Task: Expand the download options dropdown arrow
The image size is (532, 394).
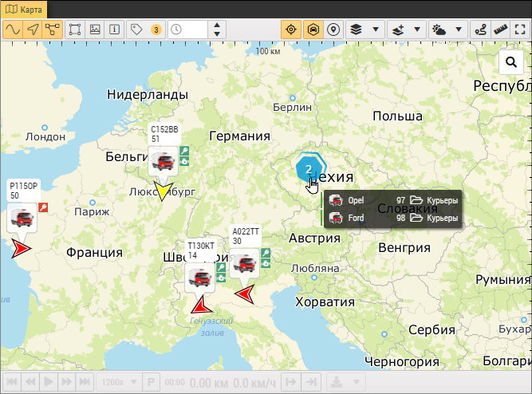Action: [x=357, y=382]
